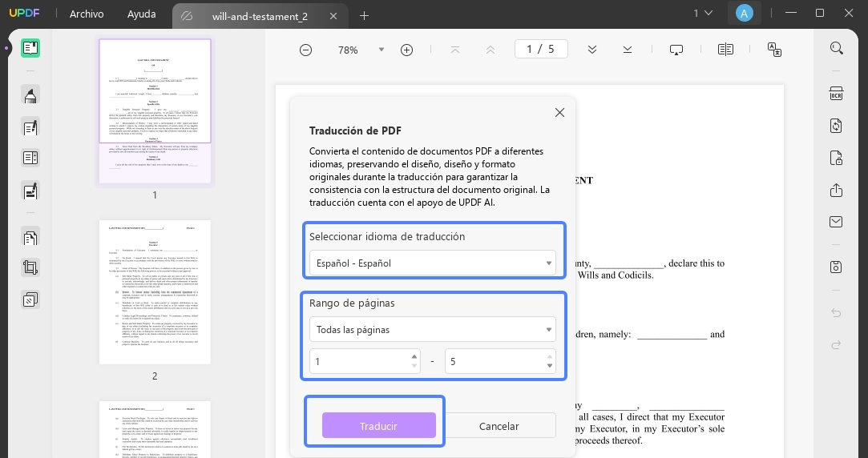The height and width of the screenshot is (458, 868).
Task: Open the Page tools layers icon
Action: coord(30,299)
